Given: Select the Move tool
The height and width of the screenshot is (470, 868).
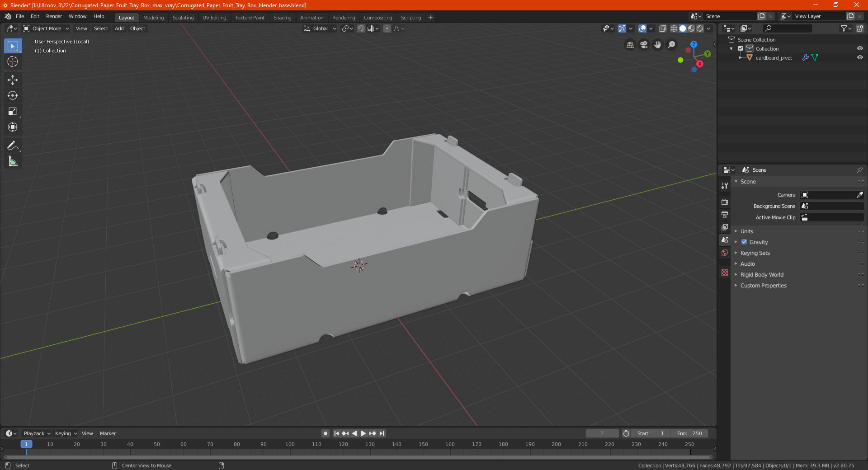Looking at the screenshot, I should (13, 80).
